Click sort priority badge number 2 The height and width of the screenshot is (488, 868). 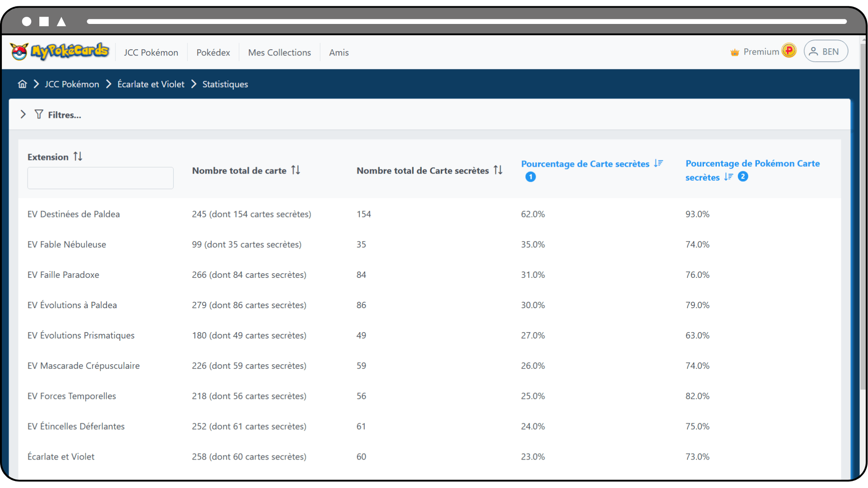(x=743, y=177)
